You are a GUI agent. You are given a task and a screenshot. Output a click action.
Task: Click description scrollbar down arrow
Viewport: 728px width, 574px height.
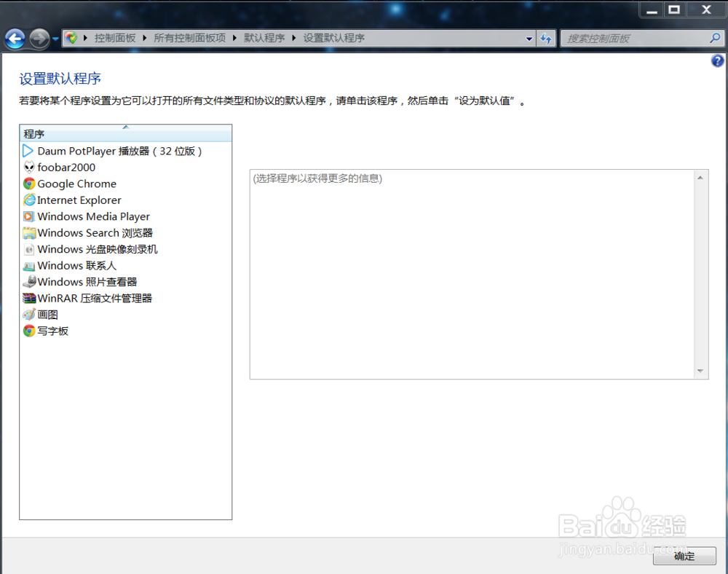(700, 371)
